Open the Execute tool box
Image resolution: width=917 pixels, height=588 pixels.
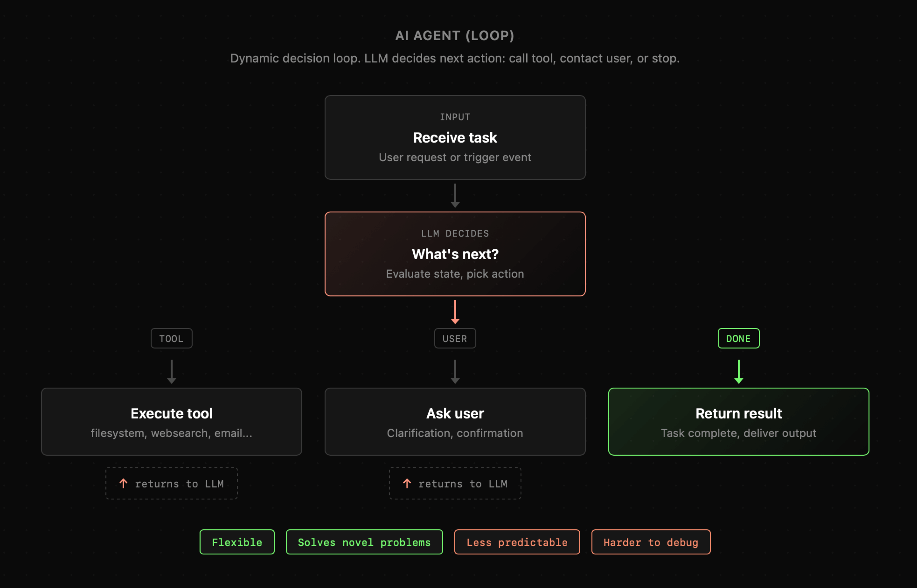pos(172,421)
